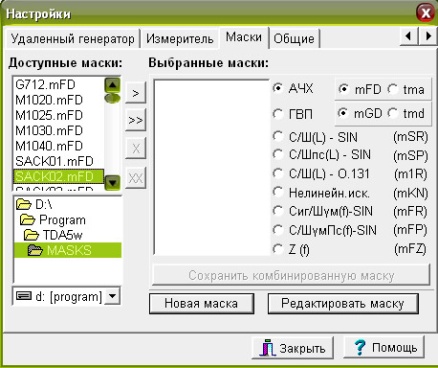Click inside the Выбранные маски list box

pyautogui.click(x=211, y=168)
